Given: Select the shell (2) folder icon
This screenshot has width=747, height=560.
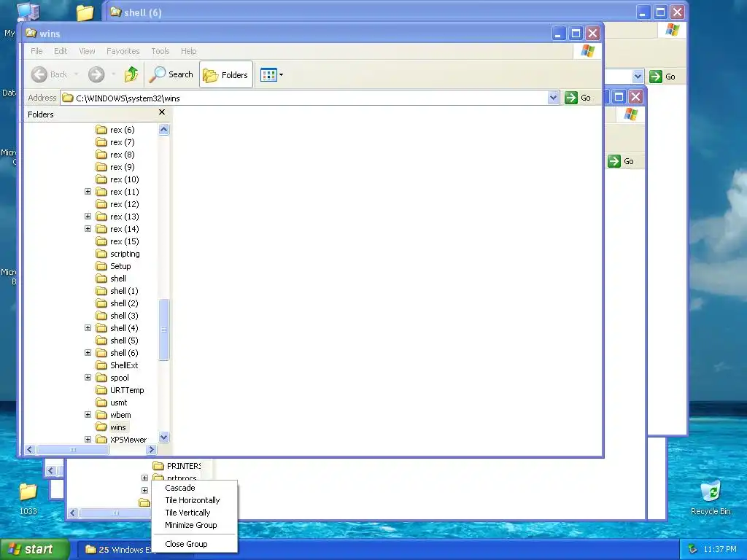Looking at the screenshot, I should point(101,303).
